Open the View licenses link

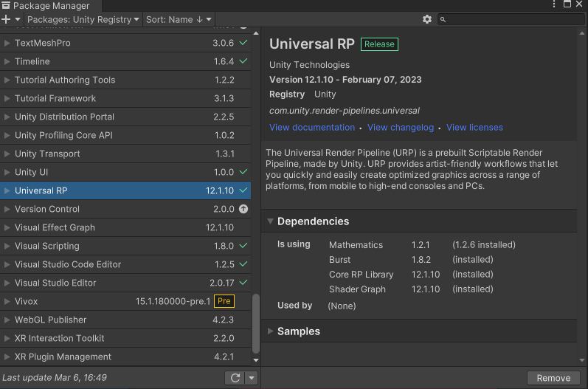[474, 128]
